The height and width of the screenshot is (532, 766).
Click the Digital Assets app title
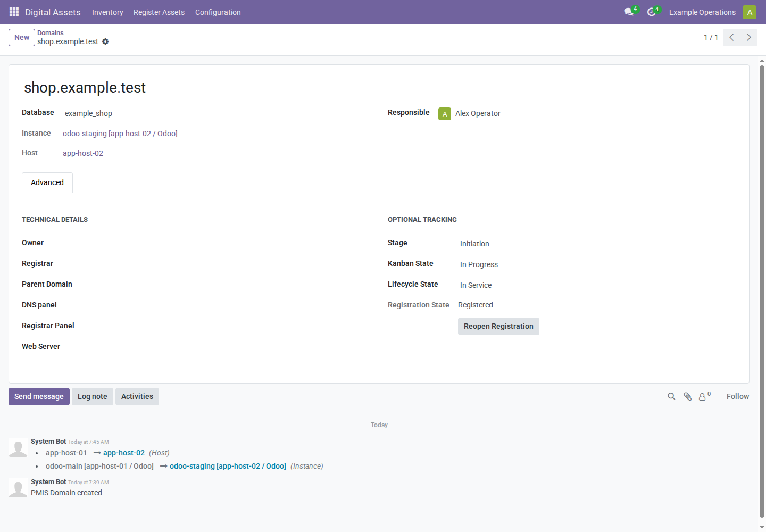53,12
